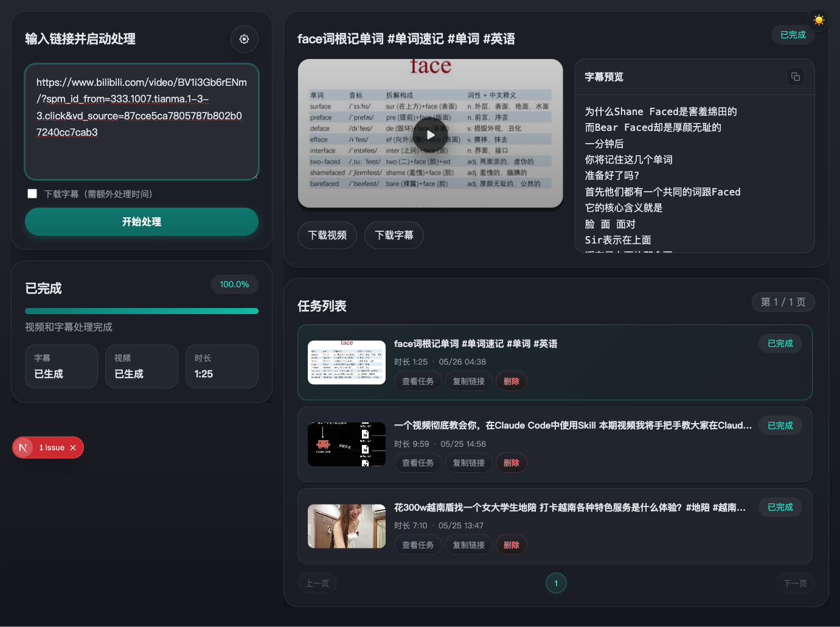Screen dimensions: 840x627
Task: Click the green progress bar
Action: coord(142,311)
